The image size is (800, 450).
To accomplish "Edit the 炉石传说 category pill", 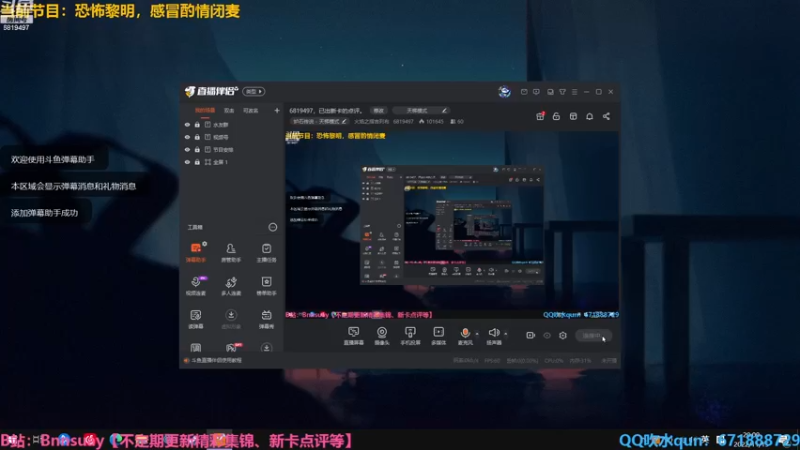I will click(319, 121).
